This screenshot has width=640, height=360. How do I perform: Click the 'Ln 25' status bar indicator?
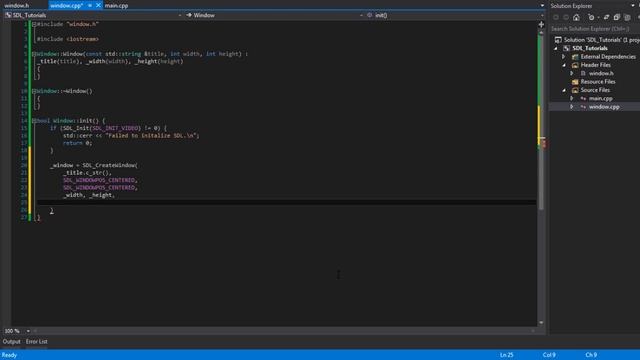click(507, 355)
